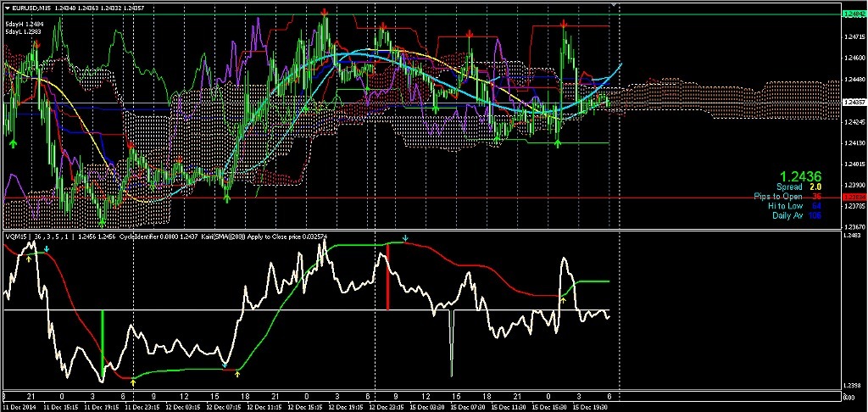Click the thick red vertical bar in the indicator window

388,277
